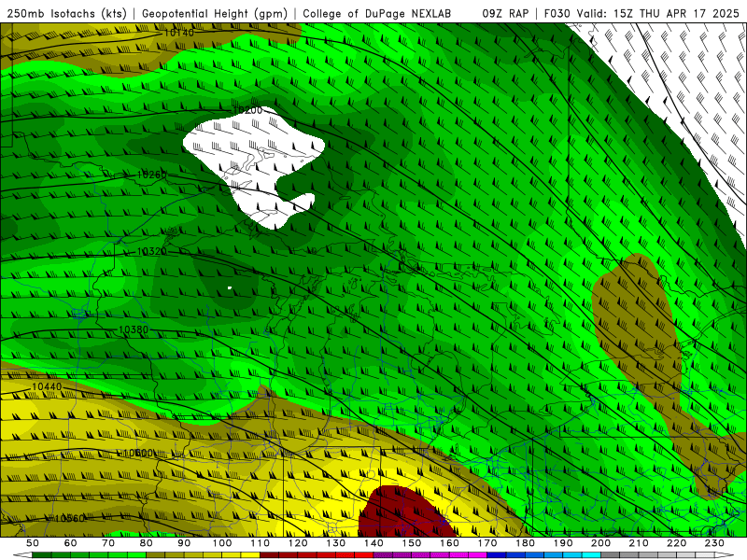Click the 100 value on the color scale
This screenshot has height=560, width=747.
[222, 543]
